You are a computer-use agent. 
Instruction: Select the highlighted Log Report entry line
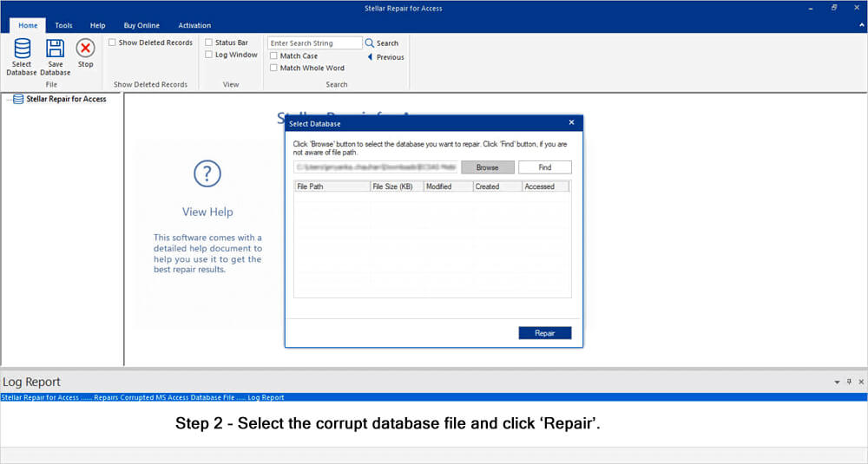point(433,397)
